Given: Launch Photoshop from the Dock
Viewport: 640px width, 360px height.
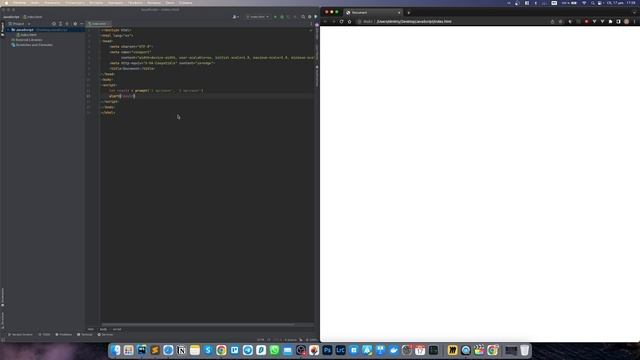Looking at the screenshot, I should [x=327, y=350].
